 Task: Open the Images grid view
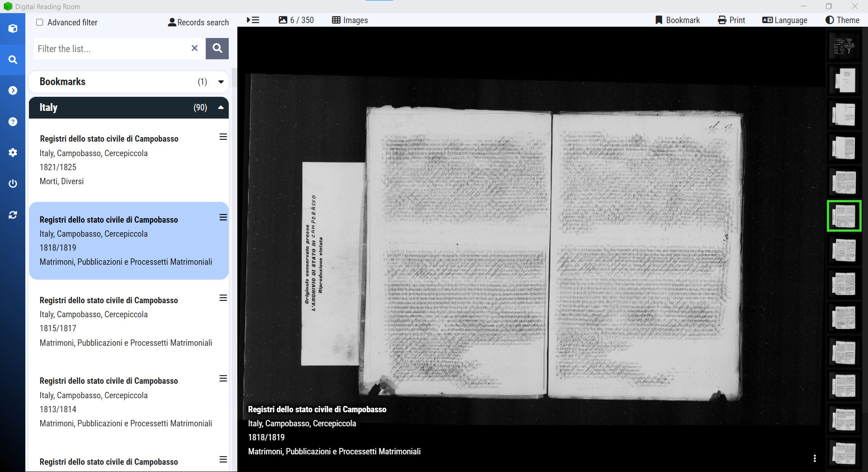tap(349, 20)
